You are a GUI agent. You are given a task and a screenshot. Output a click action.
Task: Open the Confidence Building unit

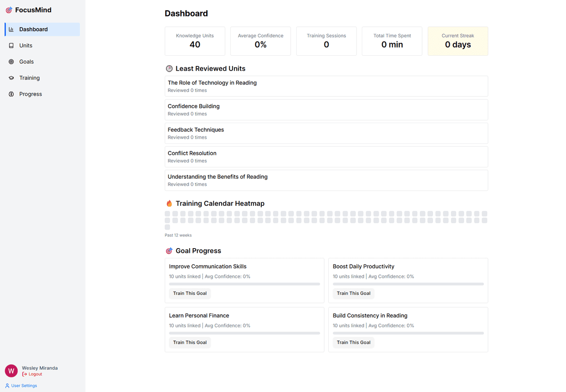click(326, 110)
